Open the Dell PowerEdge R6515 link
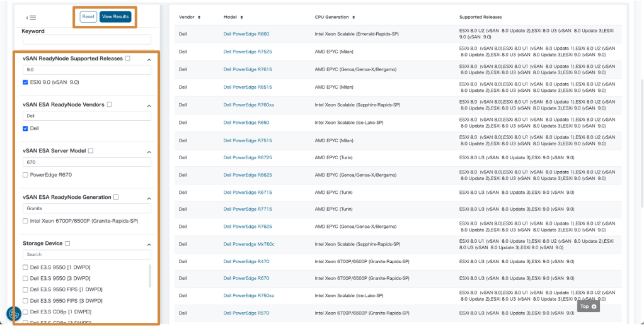 pos(248,87)
